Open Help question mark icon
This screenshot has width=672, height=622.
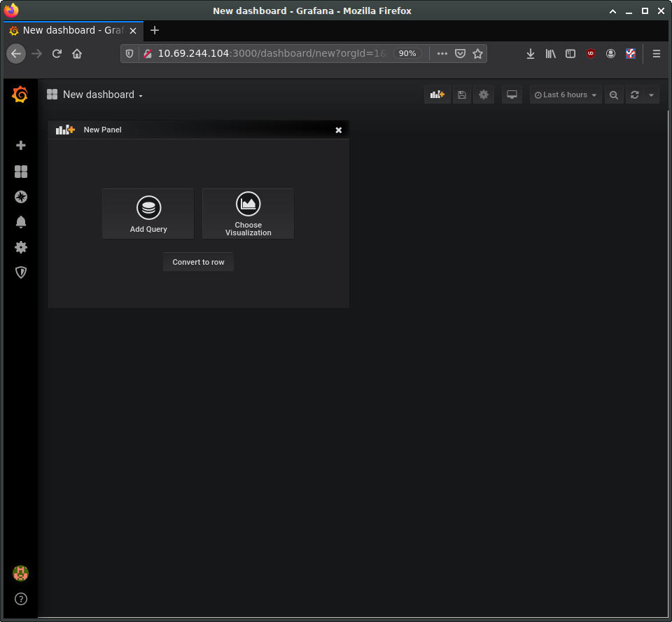pyautogui.click(x=20, y=599)
